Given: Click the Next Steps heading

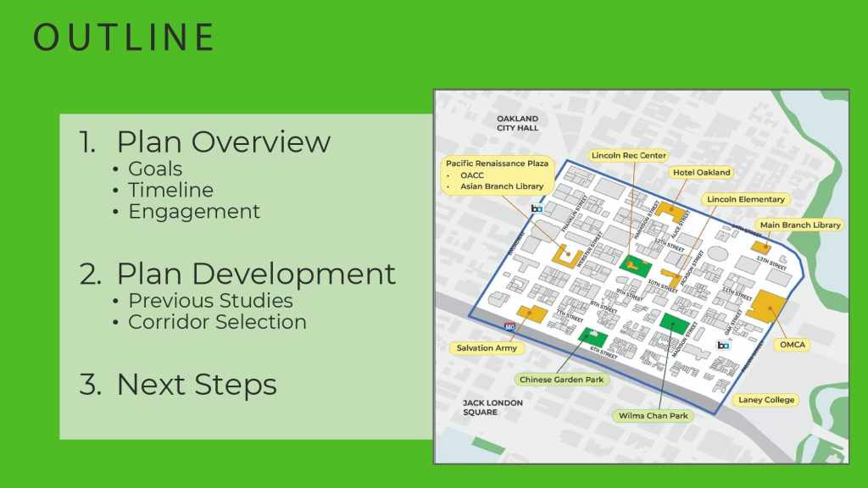Looking at the screenshot, I should coord(196,384).
